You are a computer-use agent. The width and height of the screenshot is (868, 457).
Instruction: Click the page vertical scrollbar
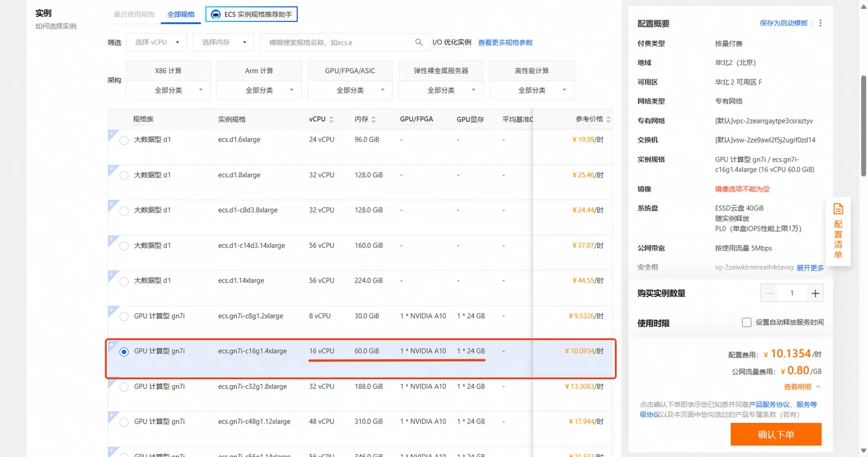tap(864, 126)
